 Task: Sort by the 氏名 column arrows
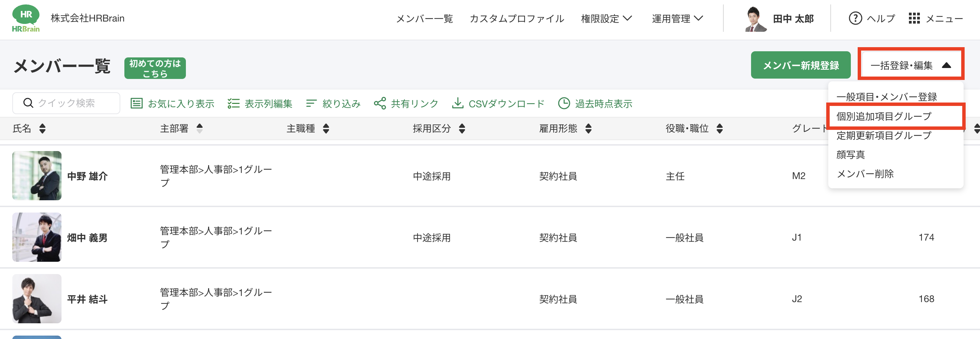[43, 128]
